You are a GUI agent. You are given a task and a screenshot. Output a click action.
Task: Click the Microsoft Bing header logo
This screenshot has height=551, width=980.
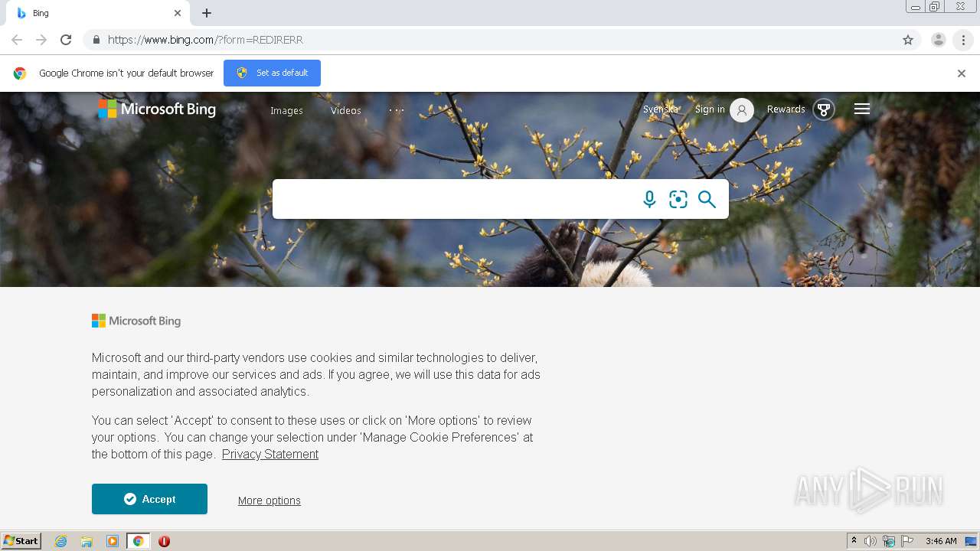[x=157, y=109]
